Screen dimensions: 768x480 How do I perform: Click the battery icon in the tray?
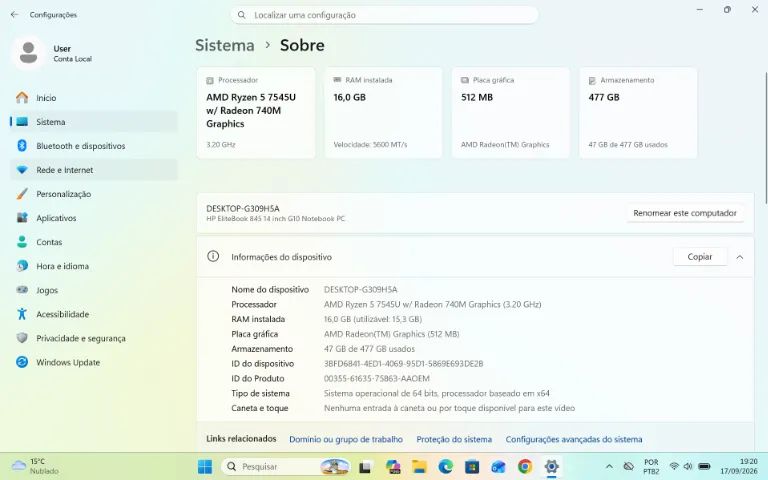point(704,466)
